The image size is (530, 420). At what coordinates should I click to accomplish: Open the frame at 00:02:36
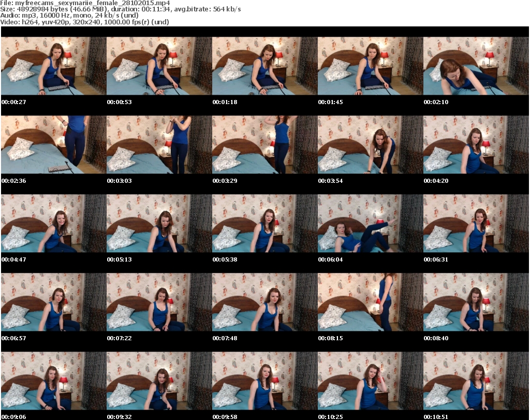click(54, 144)
